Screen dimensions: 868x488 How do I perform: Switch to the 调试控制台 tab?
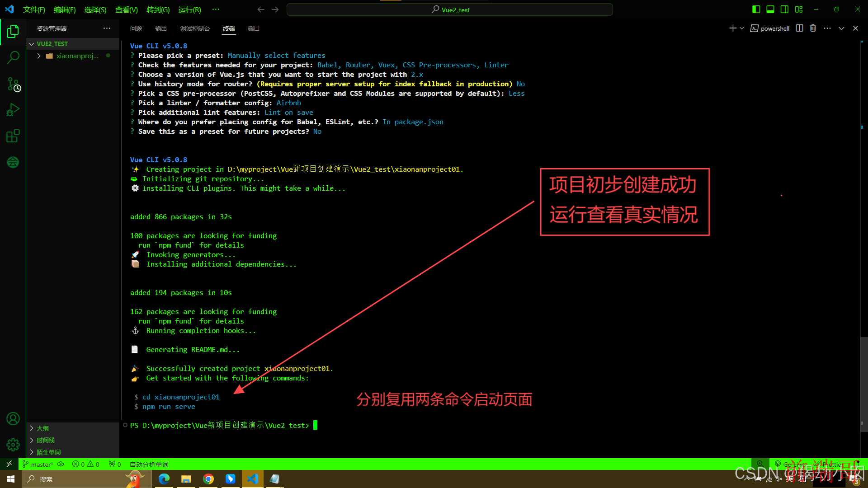coord(195,28)
